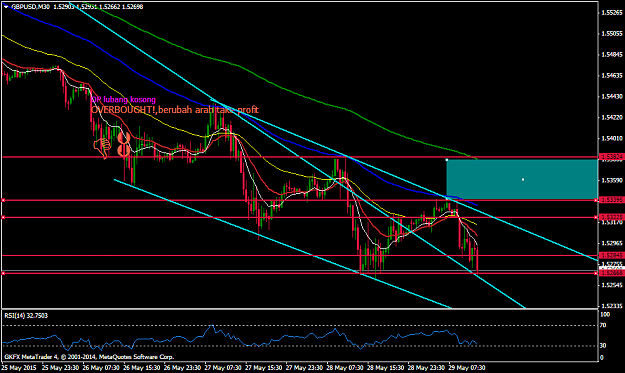Click the RSI scale value 30
Screen dimensions: 625x373
click(x=603, y=346)
